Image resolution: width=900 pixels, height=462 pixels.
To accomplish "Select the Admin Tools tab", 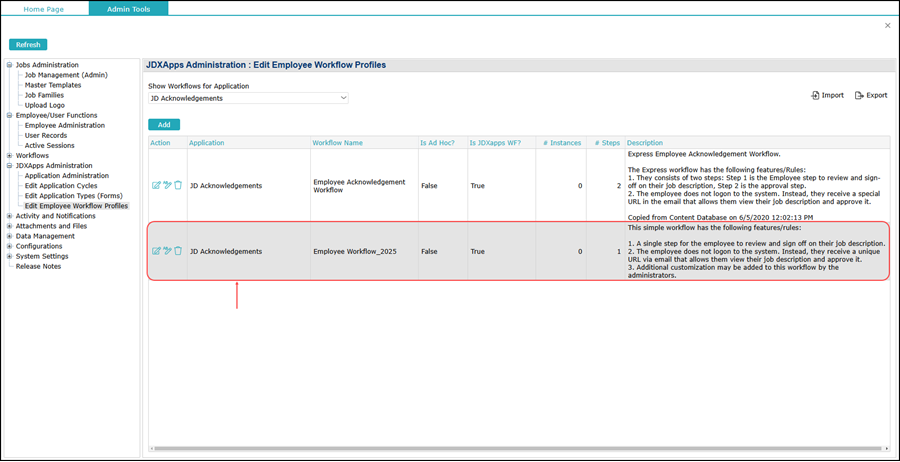I will point(128,8).
